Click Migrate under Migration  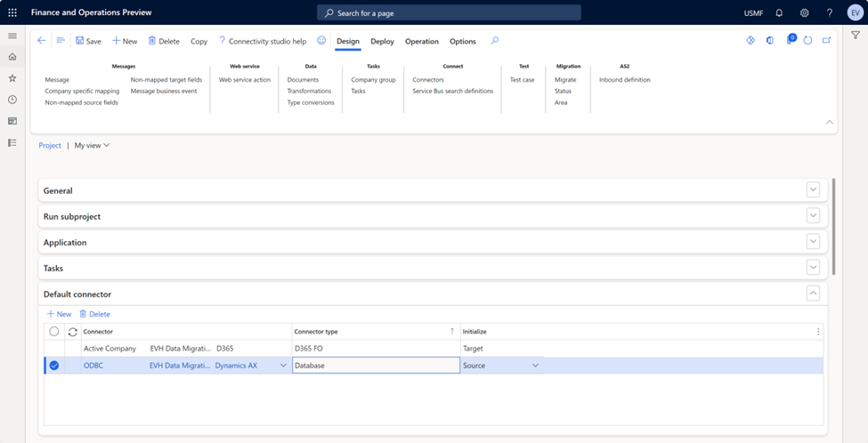[x=565, y=80]
